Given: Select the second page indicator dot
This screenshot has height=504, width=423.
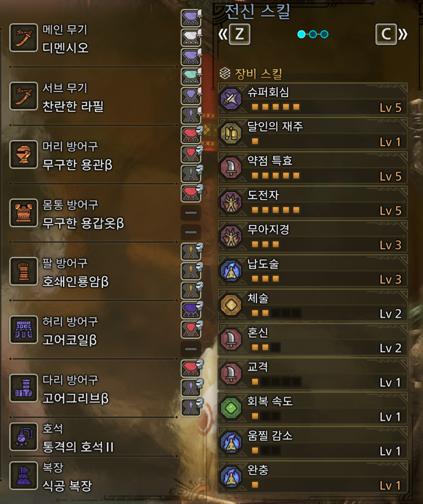Looking at the screenshot, I should click(x=313, y=34).
